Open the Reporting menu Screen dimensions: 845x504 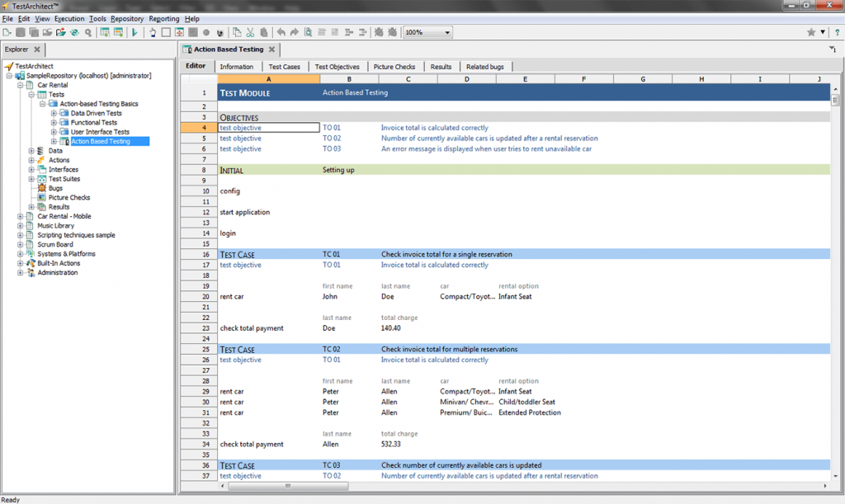coord(164,18)
